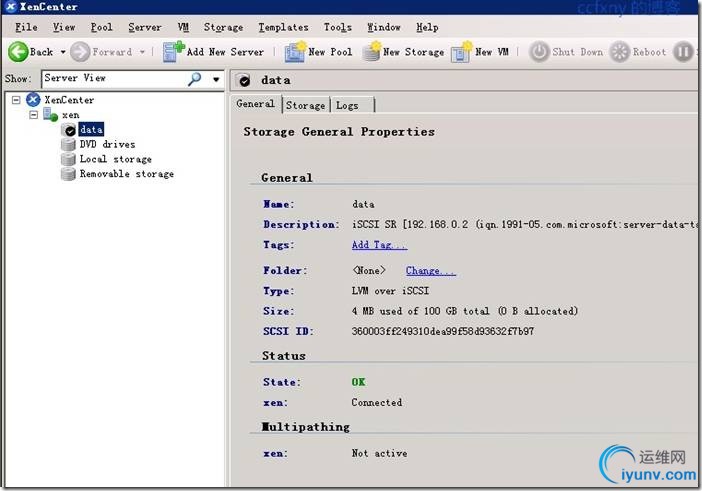The width and height of the screenshot is (702, 491).
Task: Open the VM menu
Action: (183, 27)
